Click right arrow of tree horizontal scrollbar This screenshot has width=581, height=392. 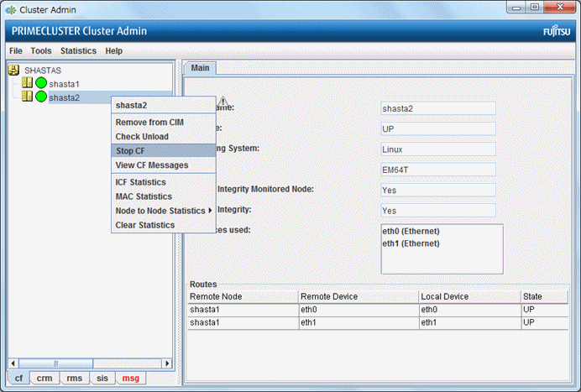pos(165,363)
